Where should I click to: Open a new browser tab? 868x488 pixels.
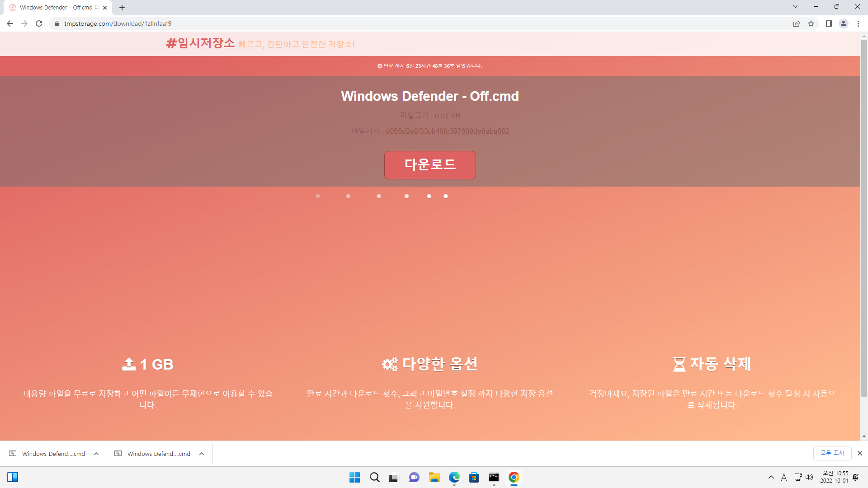[x=122, y=8]
